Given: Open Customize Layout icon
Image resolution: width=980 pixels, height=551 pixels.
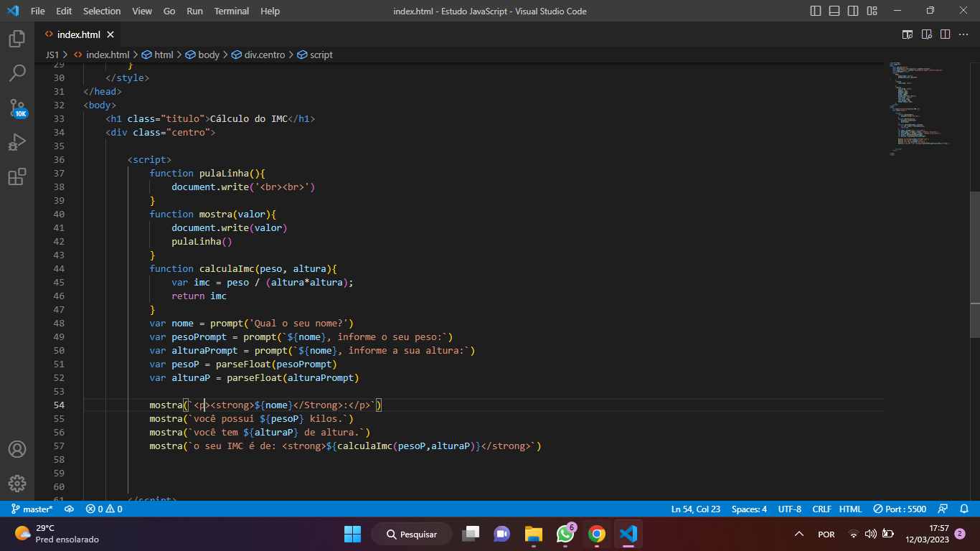Looking at the screenshot, I should (872, 11).
